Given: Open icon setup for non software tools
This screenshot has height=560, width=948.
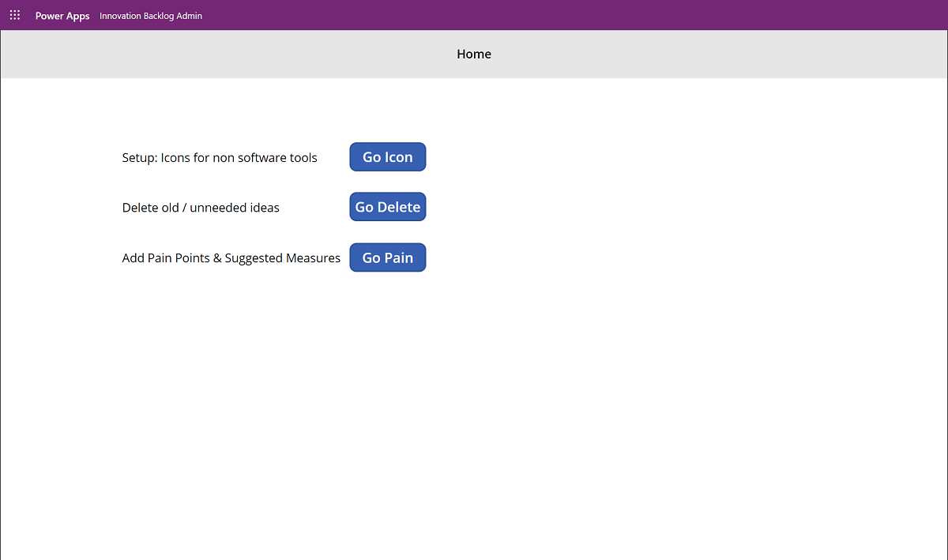Looking at the screenshot, I should point(387,156).
